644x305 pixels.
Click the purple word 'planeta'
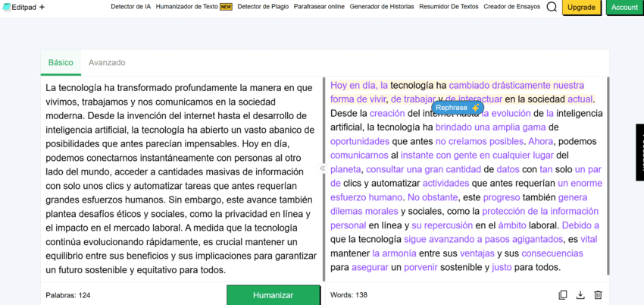(x=345, y=169)
